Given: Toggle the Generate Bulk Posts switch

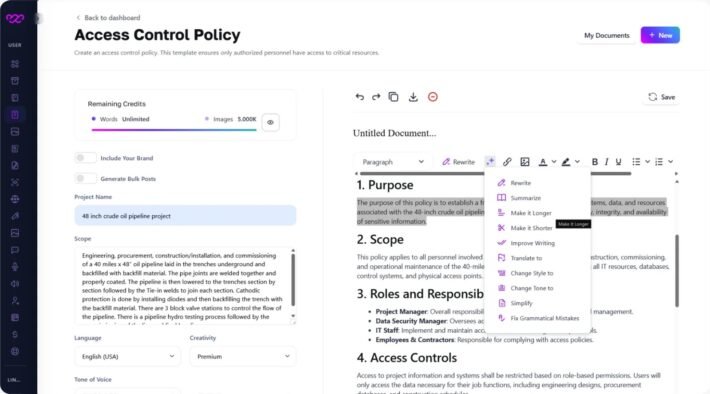Looking at the screenshot, I should click(x=85, y=178).
